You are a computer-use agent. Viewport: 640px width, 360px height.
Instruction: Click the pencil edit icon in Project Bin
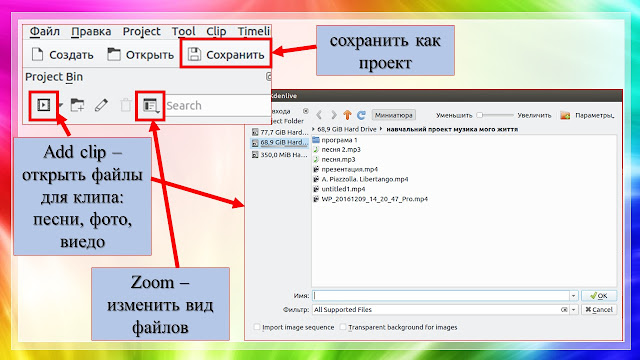click(x=101, y=105)
